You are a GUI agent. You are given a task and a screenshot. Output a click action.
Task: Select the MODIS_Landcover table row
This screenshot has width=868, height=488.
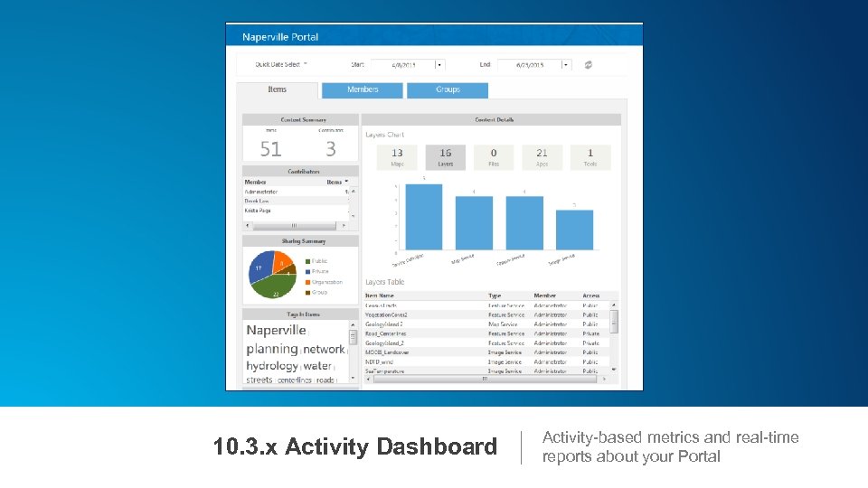coord(486,352)
